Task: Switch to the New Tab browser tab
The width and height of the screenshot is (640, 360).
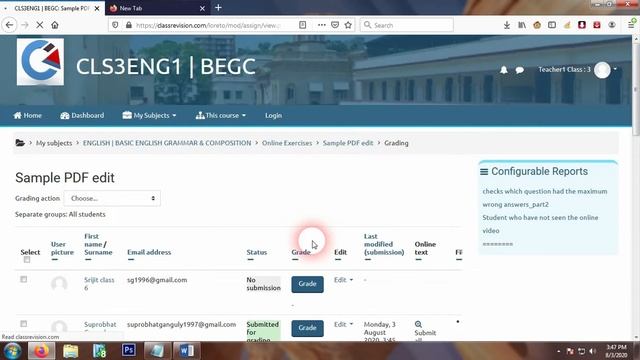Action: (158, 8)
